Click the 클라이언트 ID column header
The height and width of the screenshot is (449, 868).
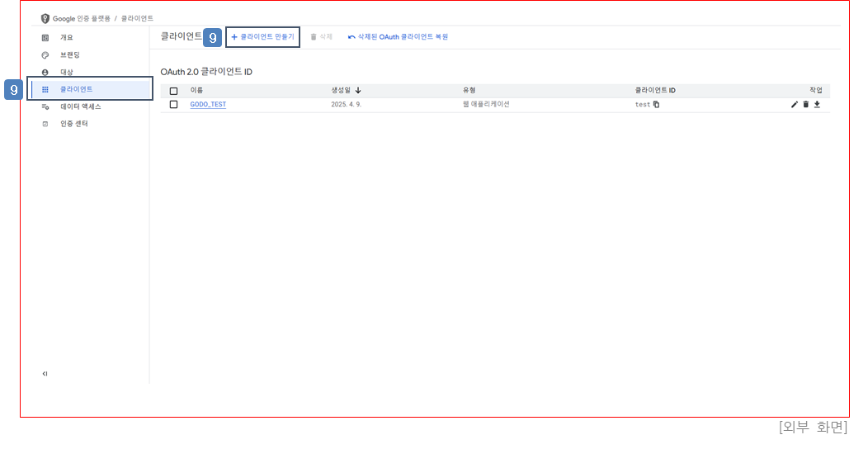pyautogui.click(x=655, y=90)
